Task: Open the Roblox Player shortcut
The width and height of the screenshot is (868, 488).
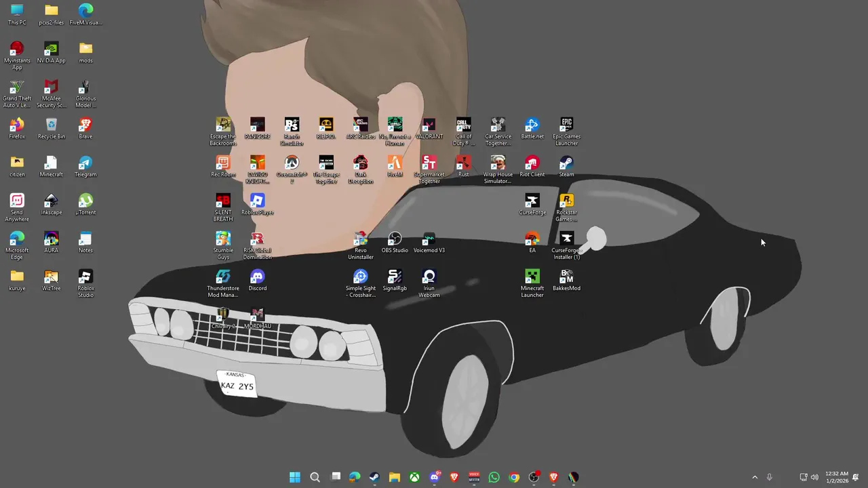Action: click(x=258, y=204)
